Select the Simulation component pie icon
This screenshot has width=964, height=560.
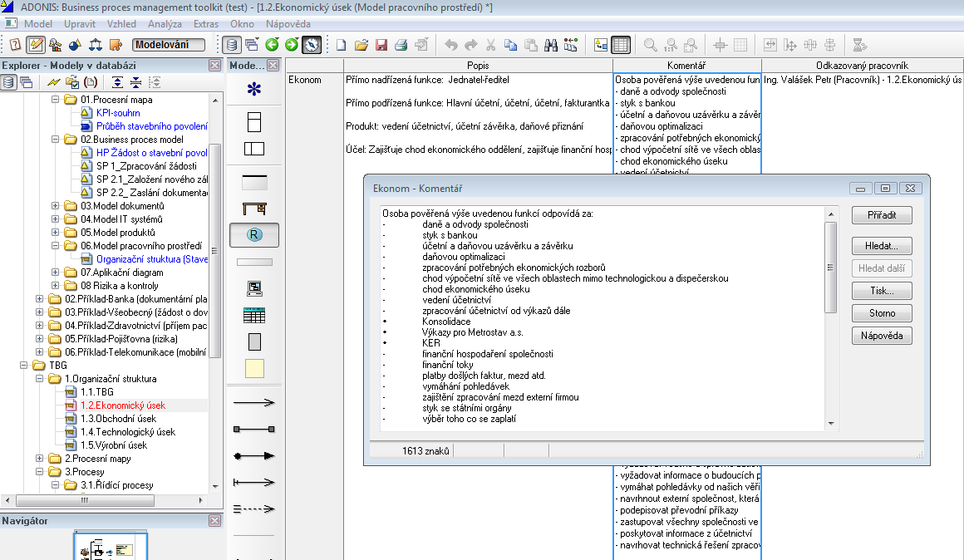[x=75, y=45]
